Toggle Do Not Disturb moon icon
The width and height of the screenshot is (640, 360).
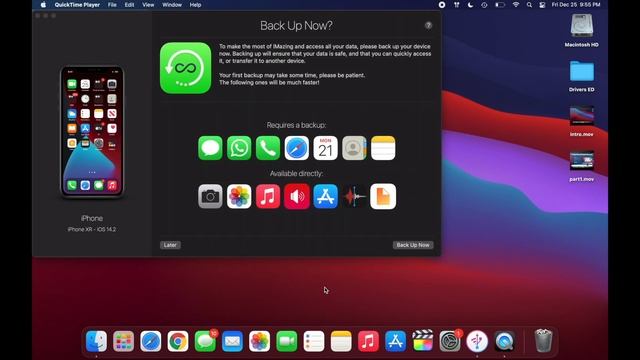click(470, 5)
